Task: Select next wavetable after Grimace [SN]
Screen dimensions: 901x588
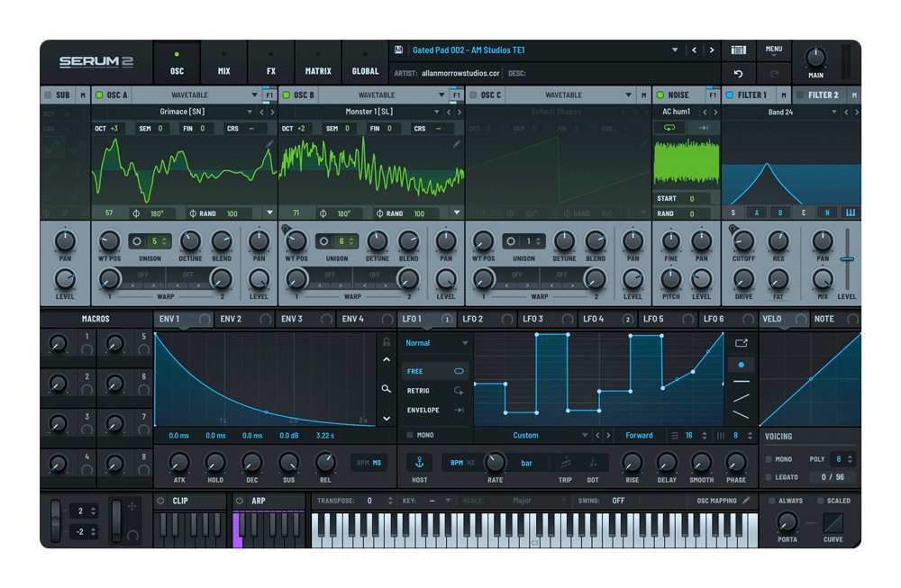Action: (272, 112)
